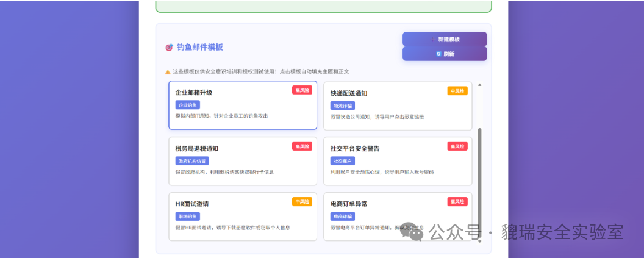Click the 政府机构仿冒 tag
644x258 pixels.
click(192, 160)
